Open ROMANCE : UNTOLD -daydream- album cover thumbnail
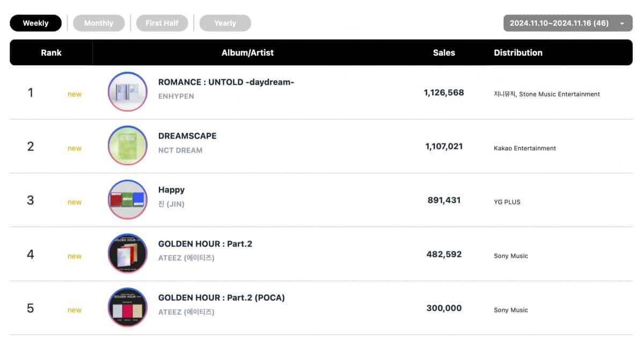The width and height of the screenshot is (644, 340). pos(127,92)
